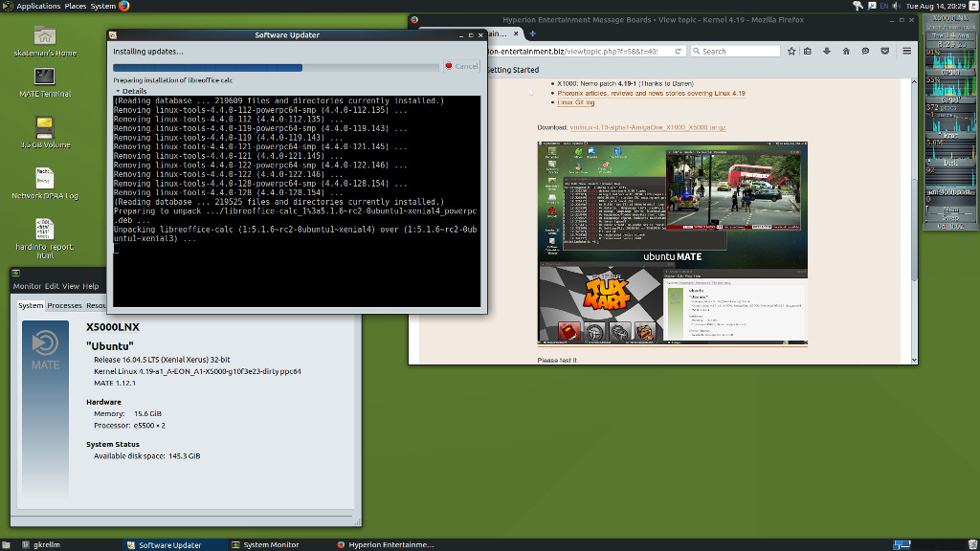
Task: Click the SuperTuxKart screenshot thumbnail
Action: (601, 306)
